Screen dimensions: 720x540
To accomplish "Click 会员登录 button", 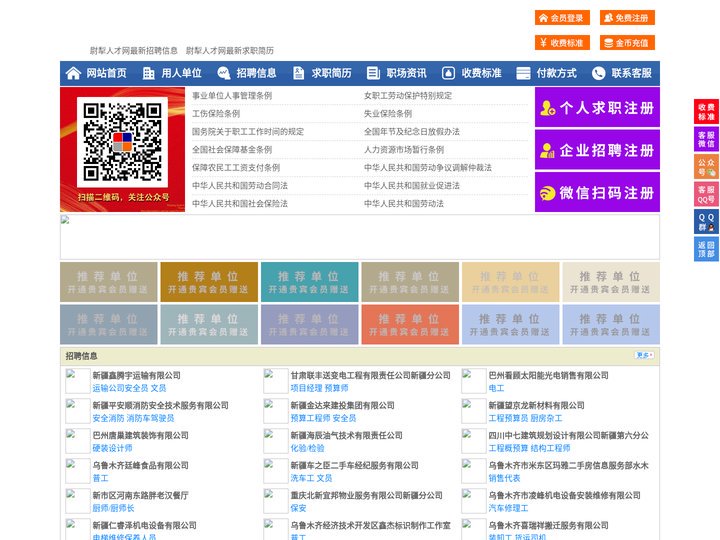I will tap(562, 18).
